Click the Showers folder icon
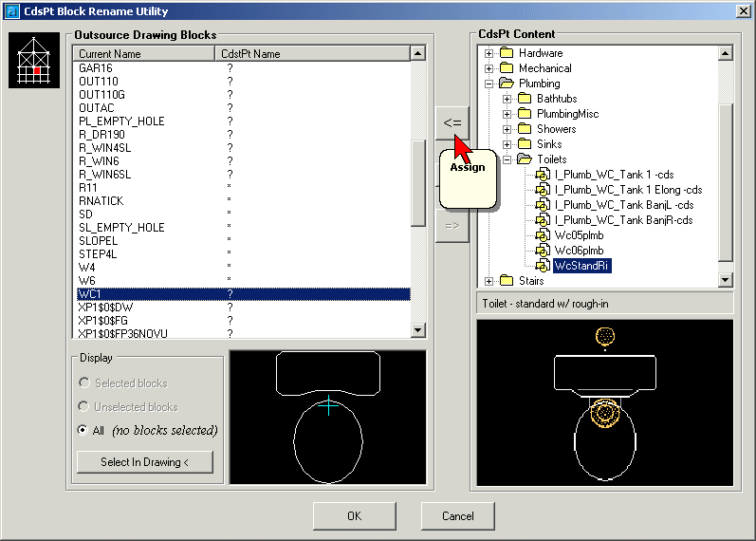The image size is (756, 541). [x=525, y=129]
